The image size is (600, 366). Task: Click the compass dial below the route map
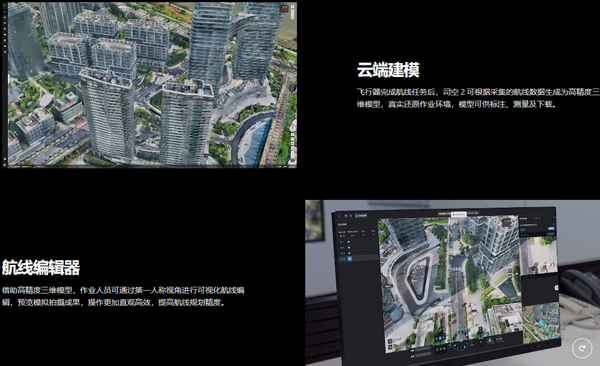point(461,340)
